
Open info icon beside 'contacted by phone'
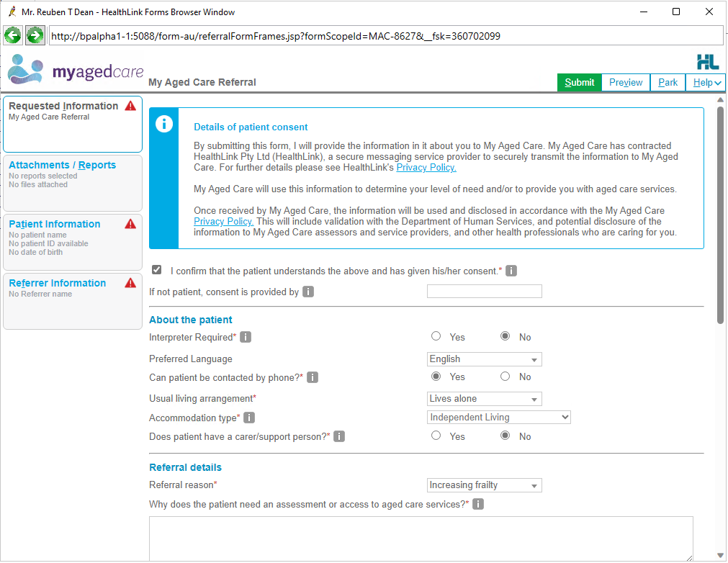coord(313,377)
